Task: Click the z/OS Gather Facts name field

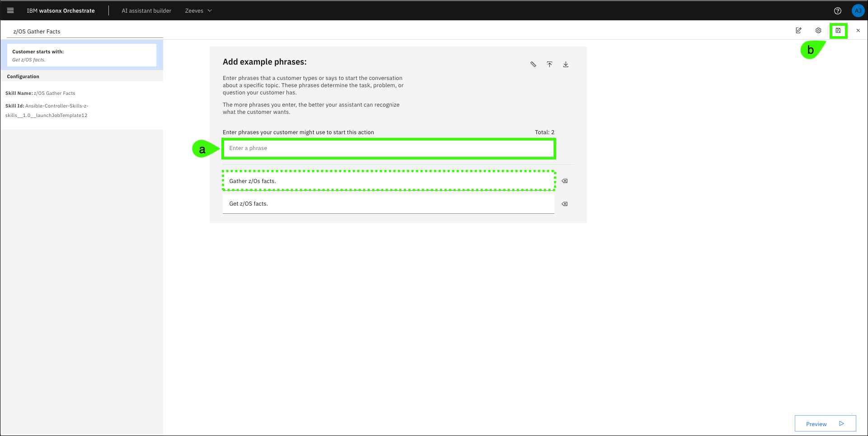Action: point(86,32)
